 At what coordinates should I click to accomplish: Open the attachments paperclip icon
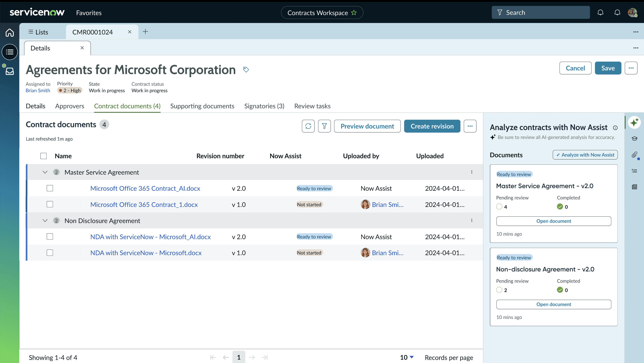[x=634, y=155]
